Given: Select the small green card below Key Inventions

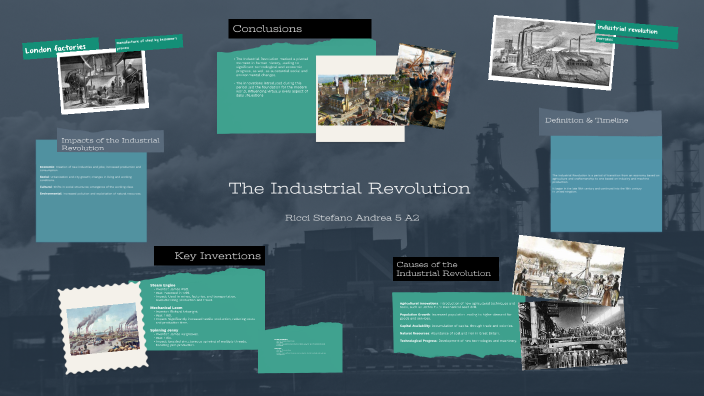Looking at the screenshot, I should 300,348.
